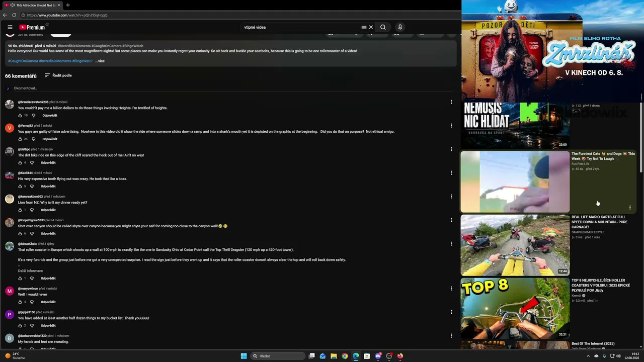Clear the search query with the X
The height and width of the screenshot is (362, 644).
point(371,27)
